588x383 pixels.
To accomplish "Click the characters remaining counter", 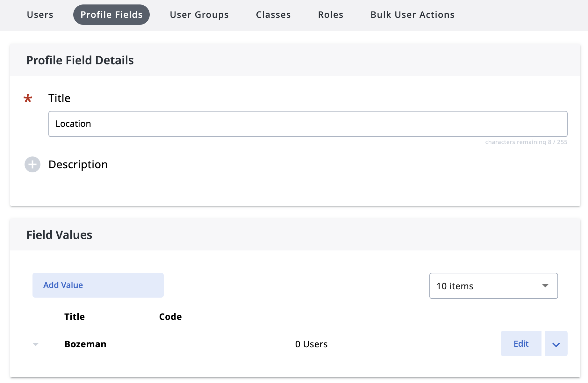I will [526, 142].
